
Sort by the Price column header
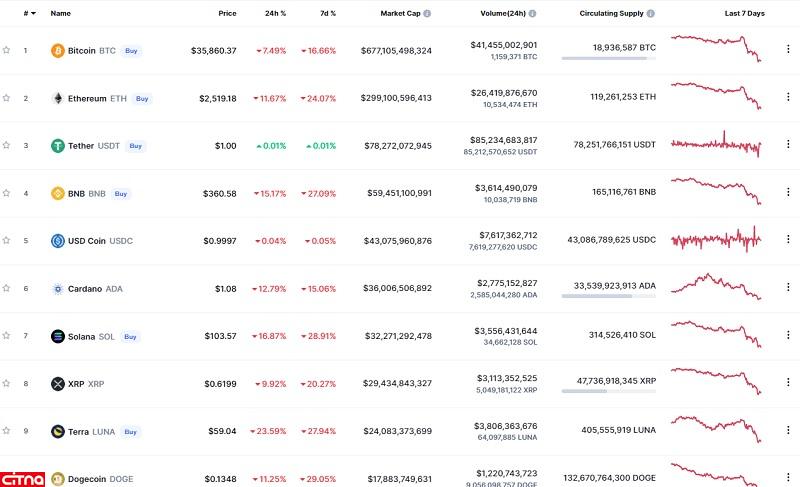pos(227,14)
